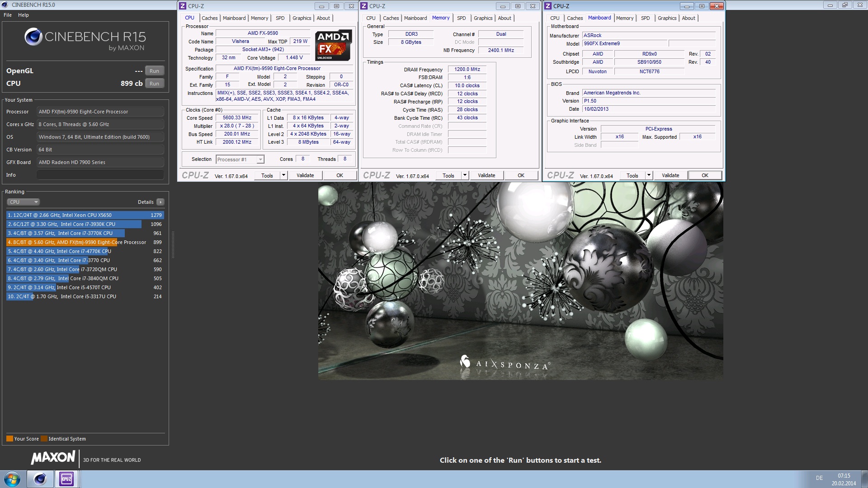Screen dimensions: 868x488
Task: Run the OpenGL benchmark
Action: tap(154, 71)
